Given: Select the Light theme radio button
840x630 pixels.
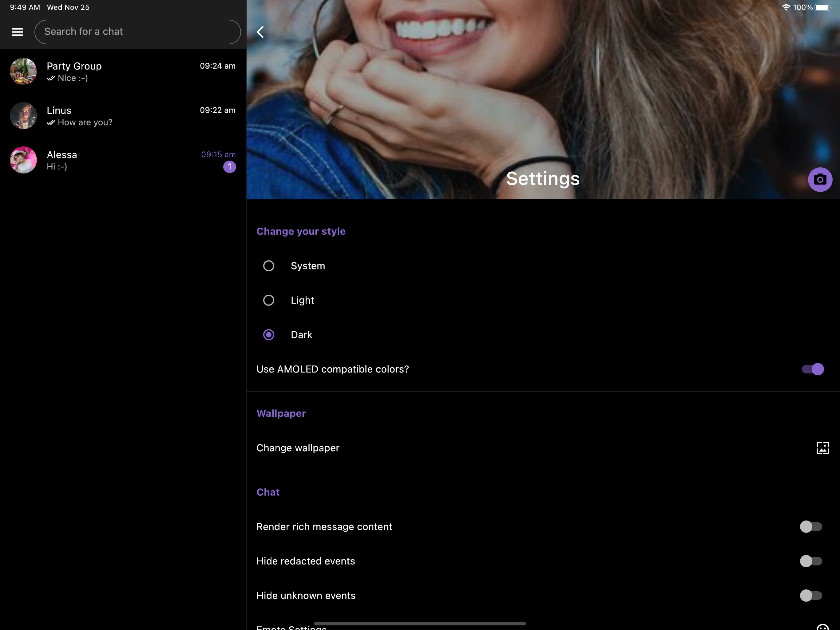Looking at the screenshot, I should [268, 300].
